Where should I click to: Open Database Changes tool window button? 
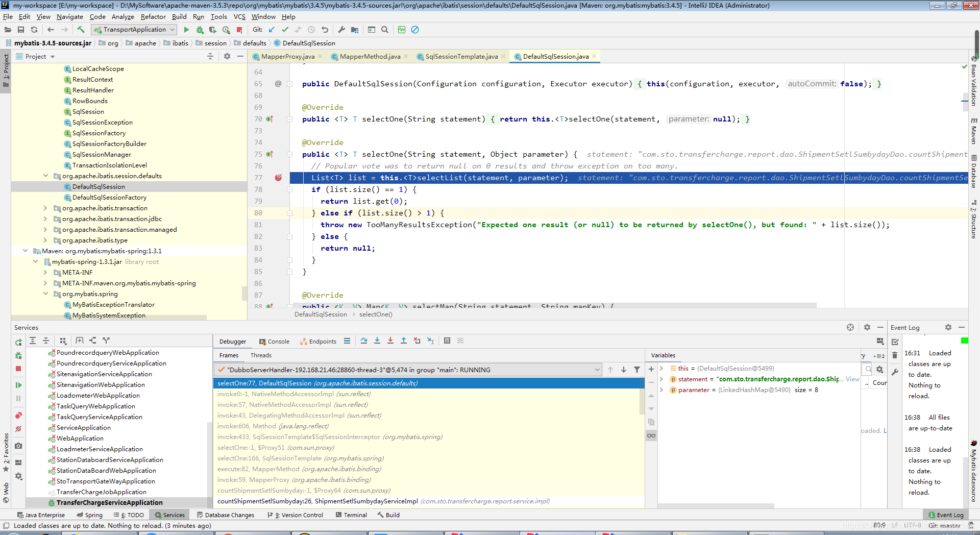coord(225,515)
